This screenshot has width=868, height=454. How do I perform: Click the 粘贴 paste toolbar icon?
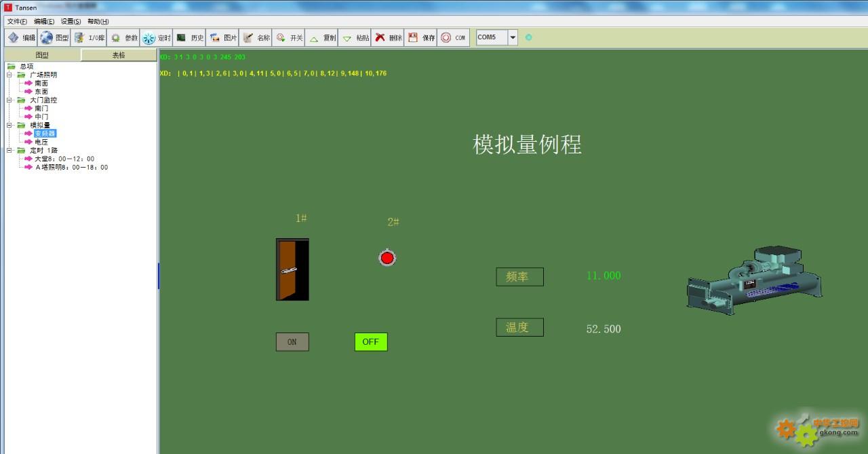[x=347, y=38]
